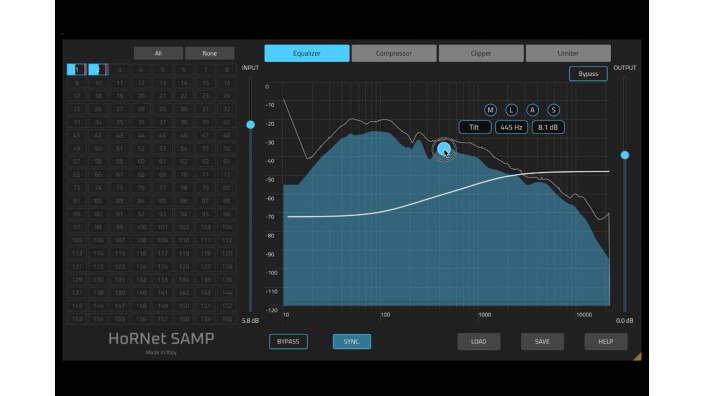Click the INPUT gain slider handle
Image resolution: width=704 pixels, height=396 pixels.
coord(251,125)
